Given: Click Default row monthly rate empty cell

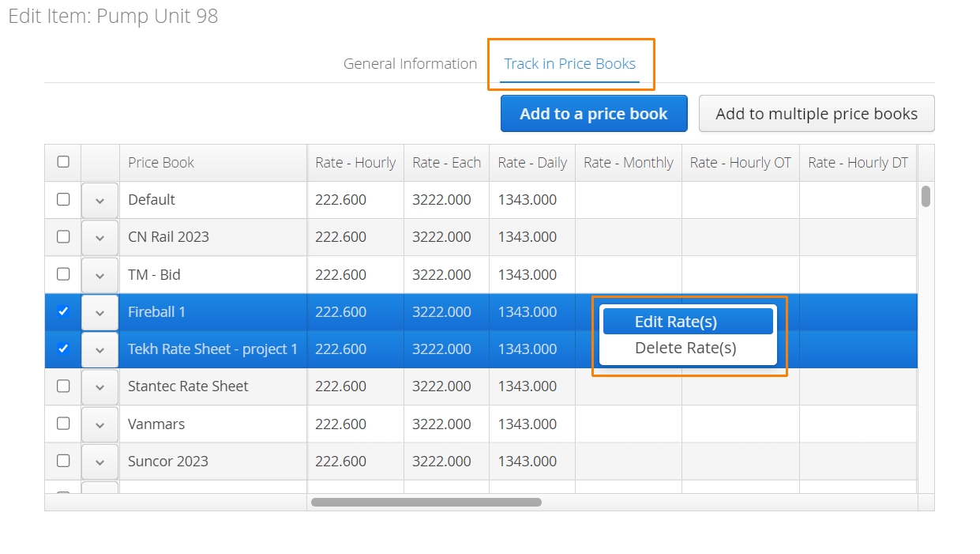Looking at the screenshot, I should (x=629, y=200).
